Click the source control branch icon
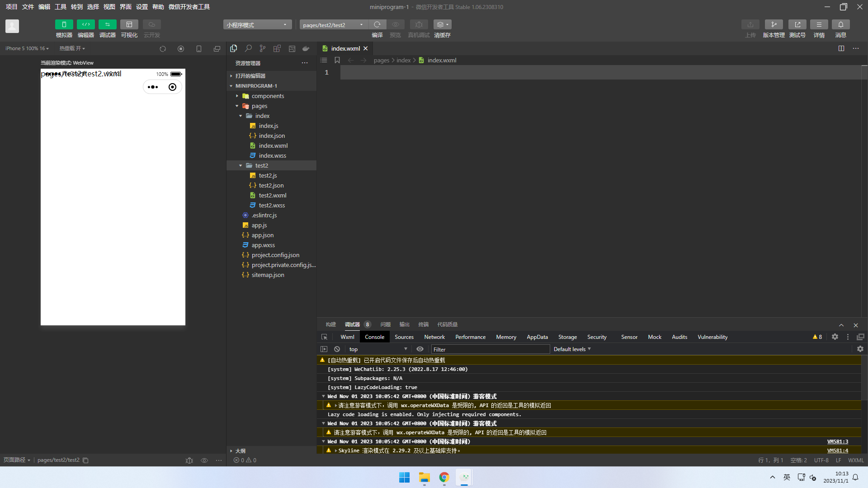This screenshot has width=868, height=488. pos(263,48)
